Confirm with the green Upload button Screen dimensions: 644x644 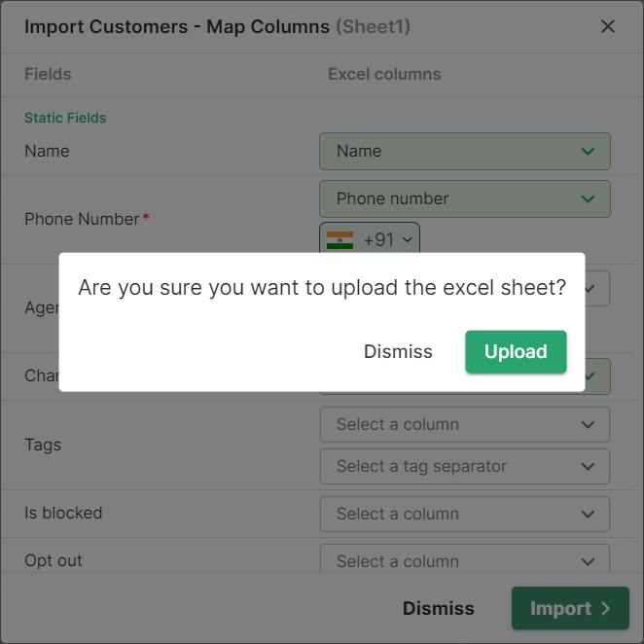[x=516, y=352]
